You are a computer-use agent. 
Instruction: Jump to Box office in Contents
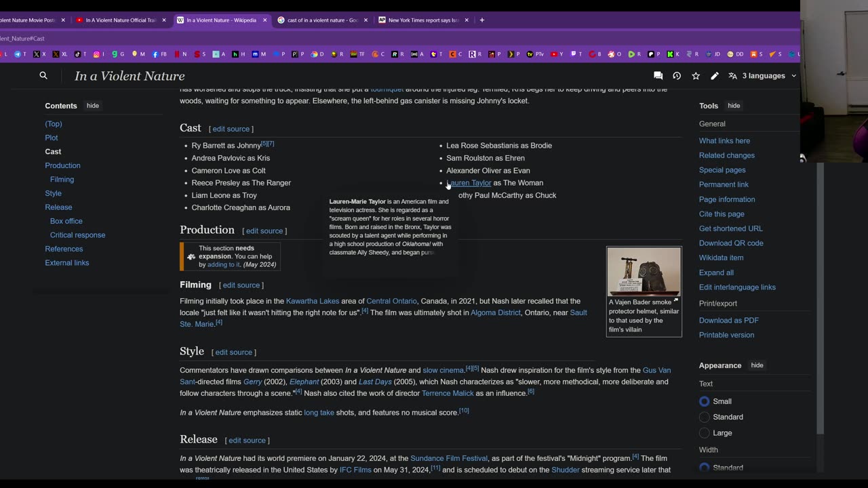coord(66,221)
